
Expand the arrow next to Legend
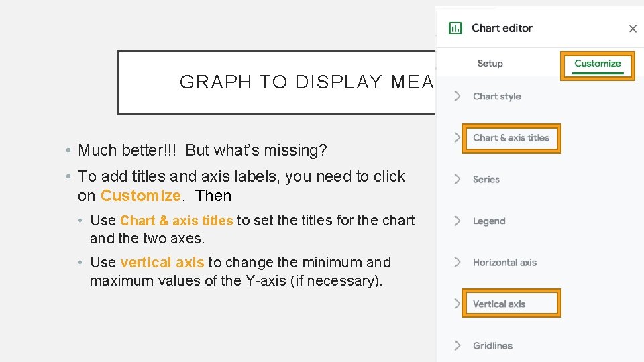coord(458,221)
